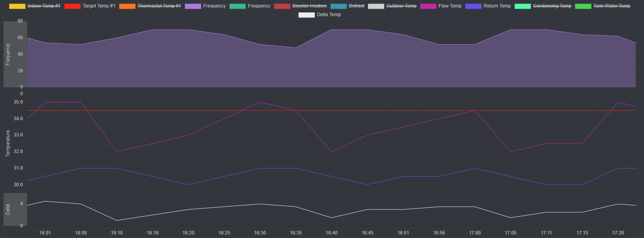Enable the Thermostat Temp #1 legend item
The width and height of the screenshot is (644, 238).
(x=159, y=6)
